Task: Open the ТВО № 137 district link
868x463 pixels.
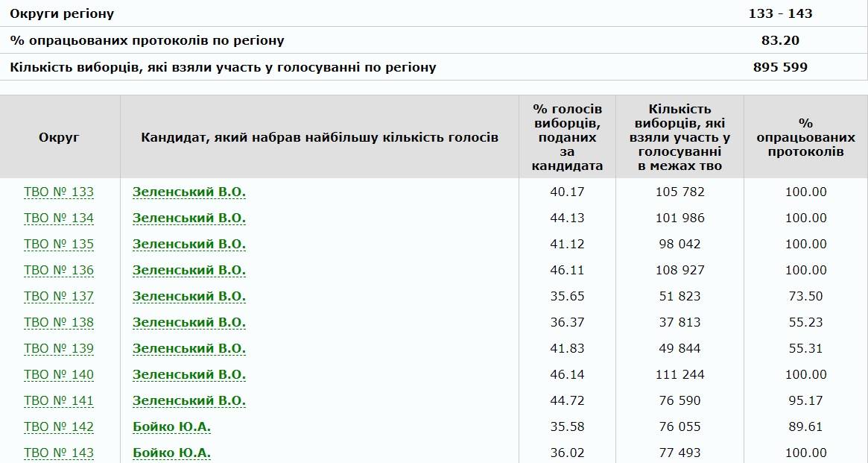Action: pyautogui.click(x=59, y=297)
